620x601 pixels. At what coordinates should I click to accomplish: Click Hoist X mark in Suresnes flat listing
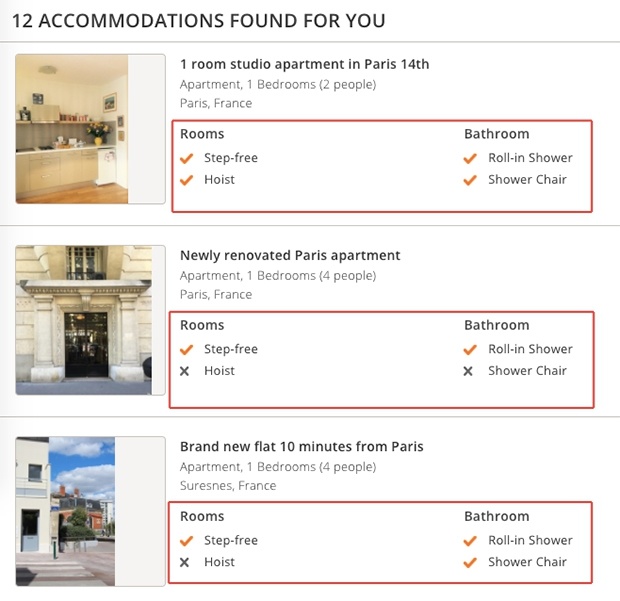click(x=184, y=562)
